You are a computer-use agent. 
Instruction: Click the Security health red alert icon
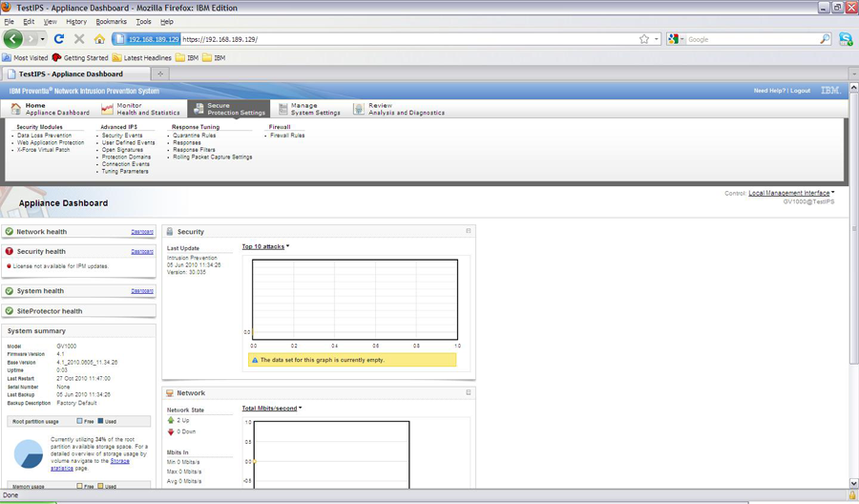pos(10,251)
